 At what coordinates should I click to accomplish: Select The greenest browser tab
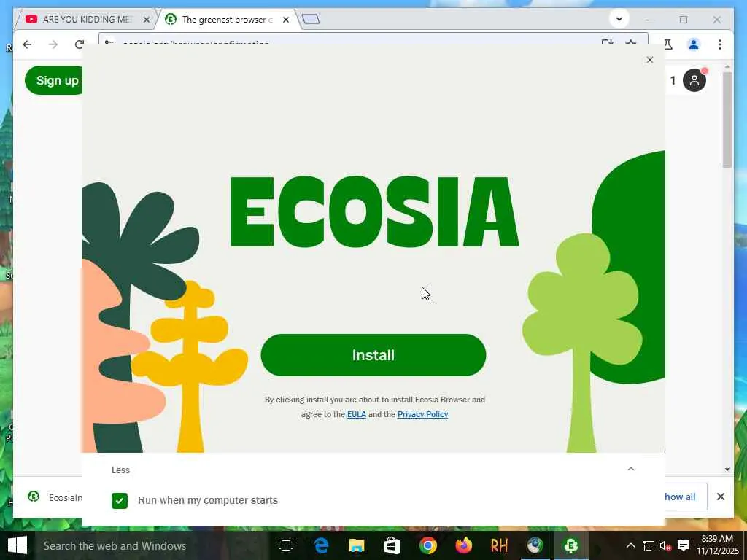tap(227, 20)
